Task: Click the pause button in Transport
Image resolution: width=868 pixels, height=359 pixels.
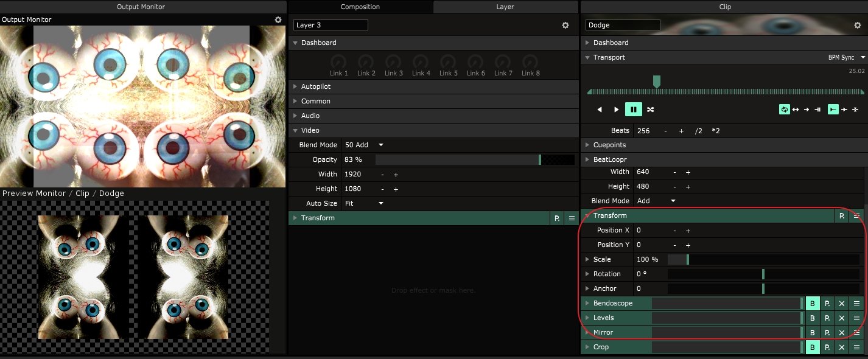Action: tap(633, 110)
